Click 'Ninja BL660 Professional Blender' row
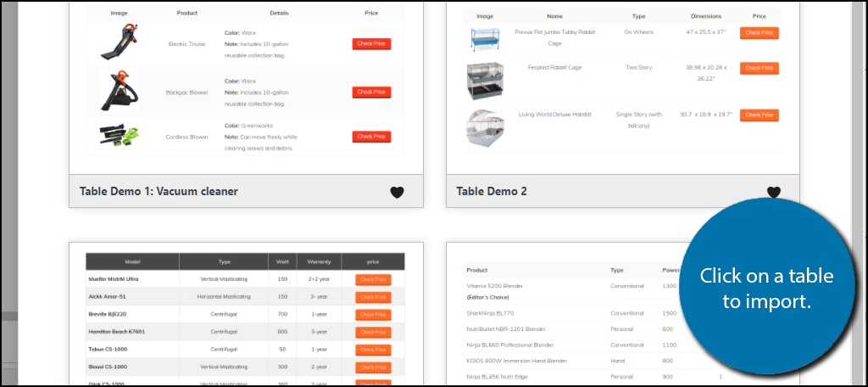Screen dimensions: 868x387 point(509,345)
